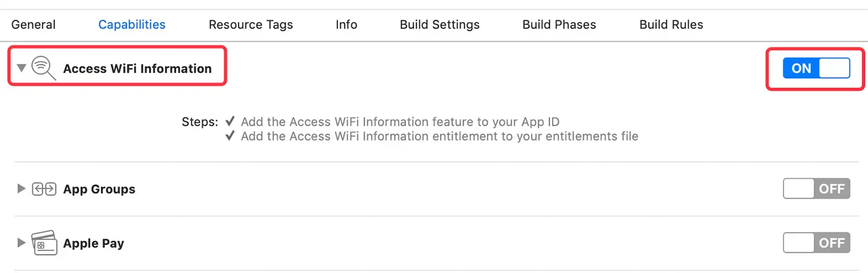Click the Apple Pay card icon
The image size is (868, 273).
[x=44, y=243]
